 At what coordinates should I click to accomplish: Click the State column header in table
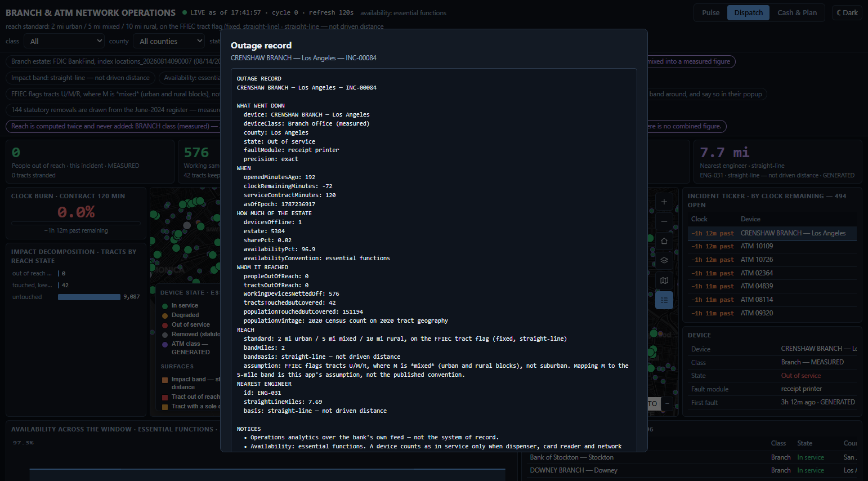pyautogui.click(x=804, y=443)
